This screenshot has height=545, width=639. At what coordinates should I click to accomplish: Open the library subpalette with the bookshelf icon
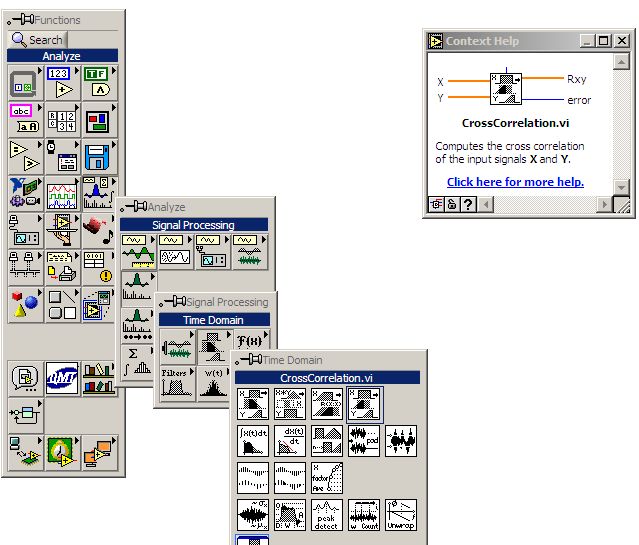pos(99,379)
